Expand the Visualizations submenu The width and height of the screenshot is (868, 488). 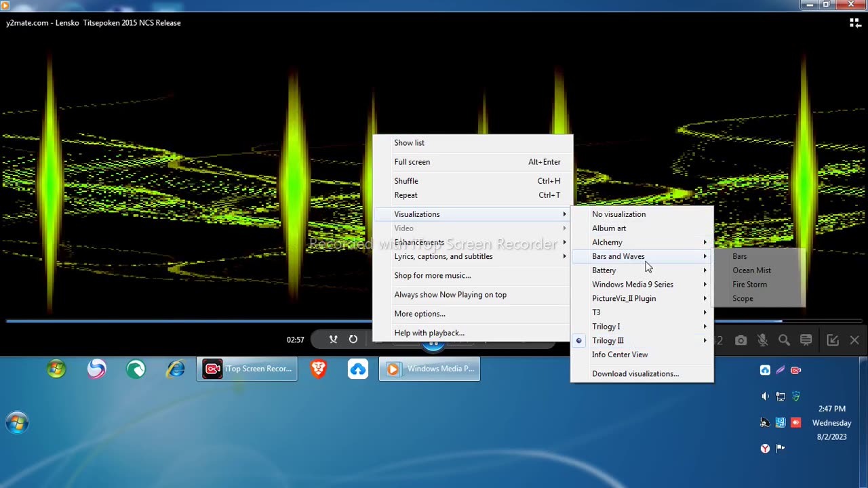pos(473,214)
